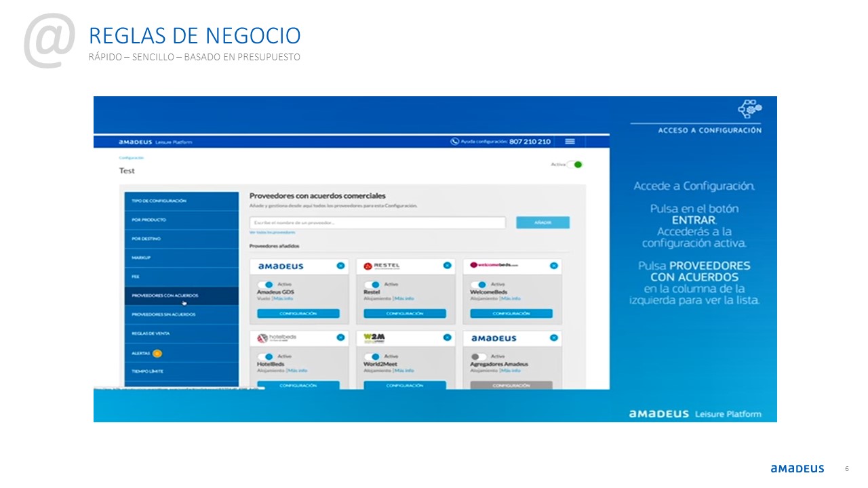This screenshot has width=868, height=488.
Task: Click the Acceso a Configuración gears icon
Action: point(750,109)
